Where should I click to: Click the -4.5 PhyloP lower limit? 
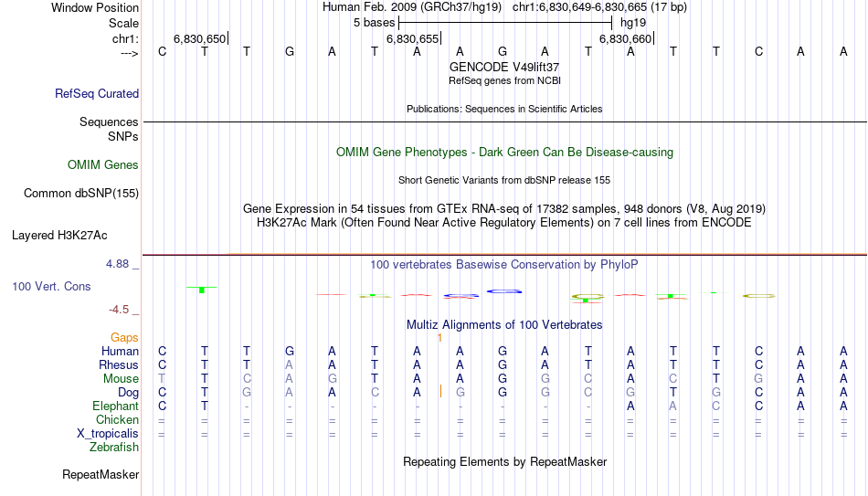[119, 310]
